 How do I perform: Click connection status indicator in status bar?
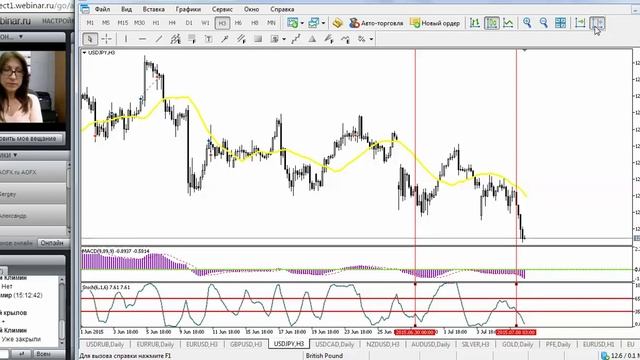click(x=620, y=356)
